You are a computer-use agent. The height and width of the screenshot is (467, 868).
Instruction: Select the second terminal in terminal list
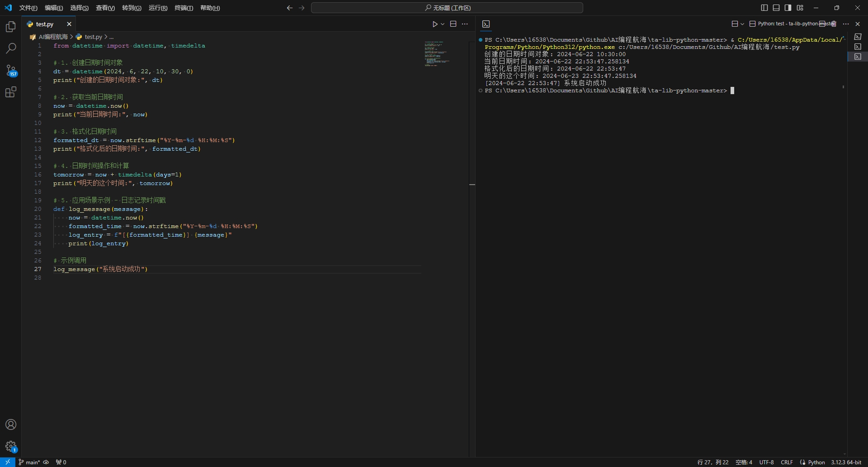[858, 47]
